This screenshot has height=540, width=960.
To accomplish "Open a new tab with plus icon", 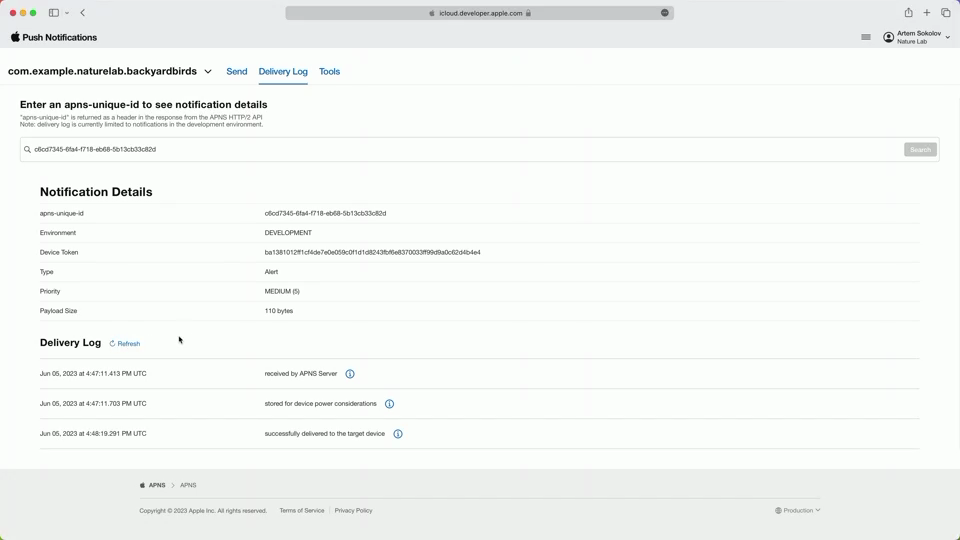I will (x=927, y=13).
